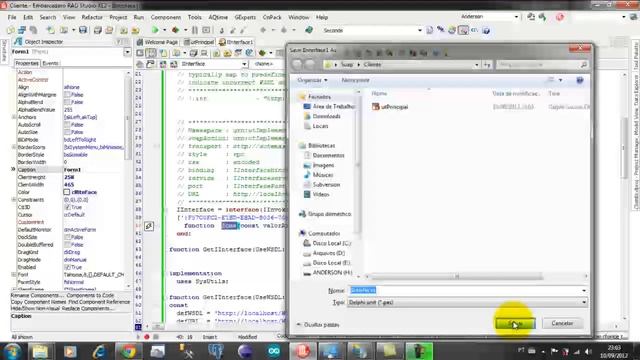The width and height of the screenshot is (640, 360).
Task: Open the Windows Explorer folder taskbar icon
Action: coord(40,351)
